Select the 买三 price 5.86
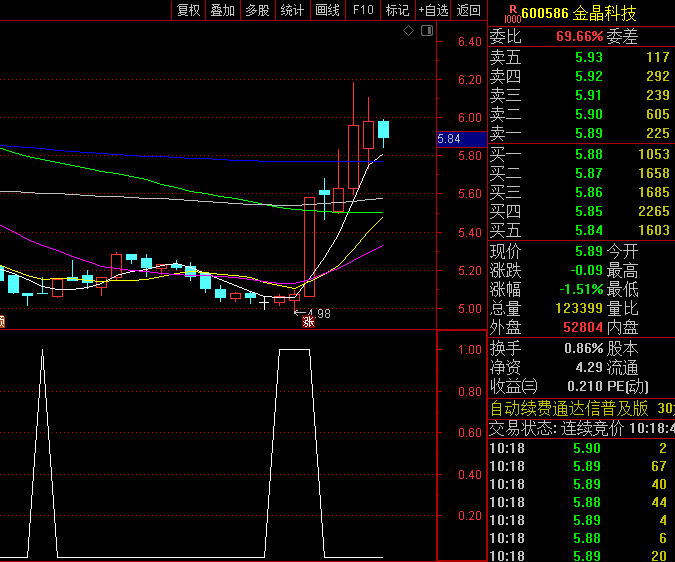The image size is (675, 562). click(588, 192)
